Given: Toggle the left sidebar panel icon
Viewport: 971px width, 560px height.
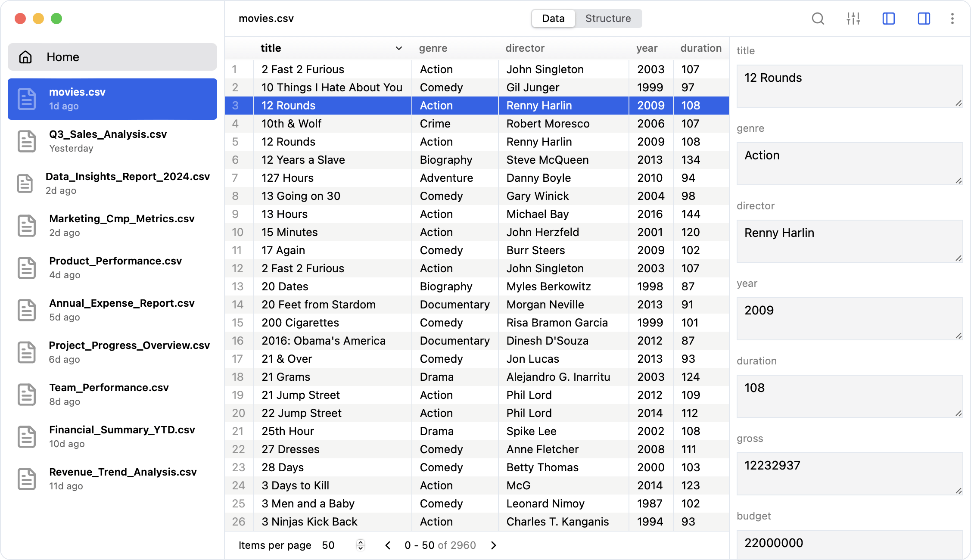Looking at the screenshot, I should 888,19.
